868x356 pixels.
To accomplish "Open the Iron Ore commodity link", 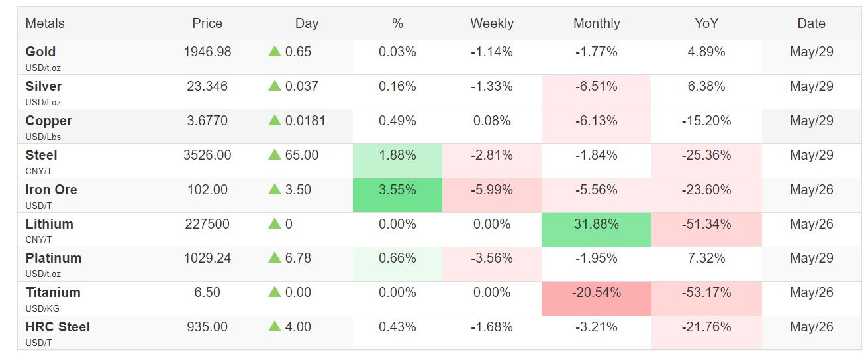I will [51, 190].
